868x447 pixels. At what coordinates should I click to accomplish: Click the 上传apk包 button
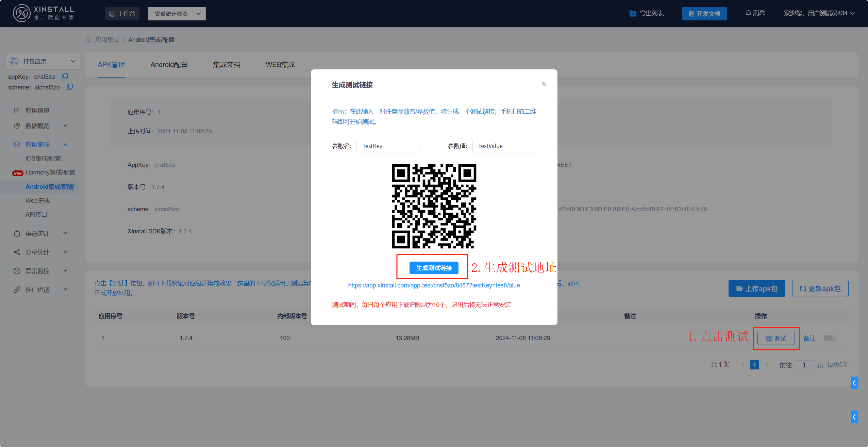click(x=756, y=289)
